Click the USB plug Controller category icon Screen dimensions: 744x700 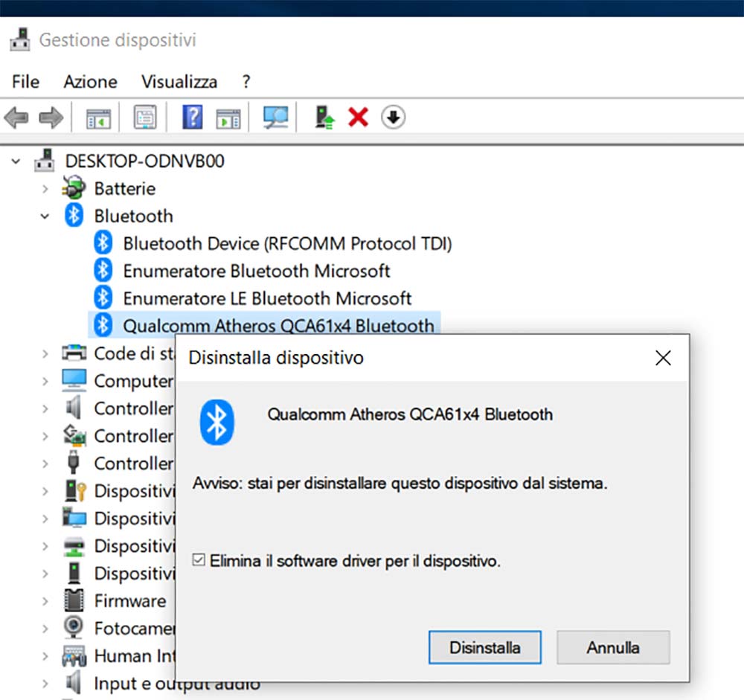74,462
